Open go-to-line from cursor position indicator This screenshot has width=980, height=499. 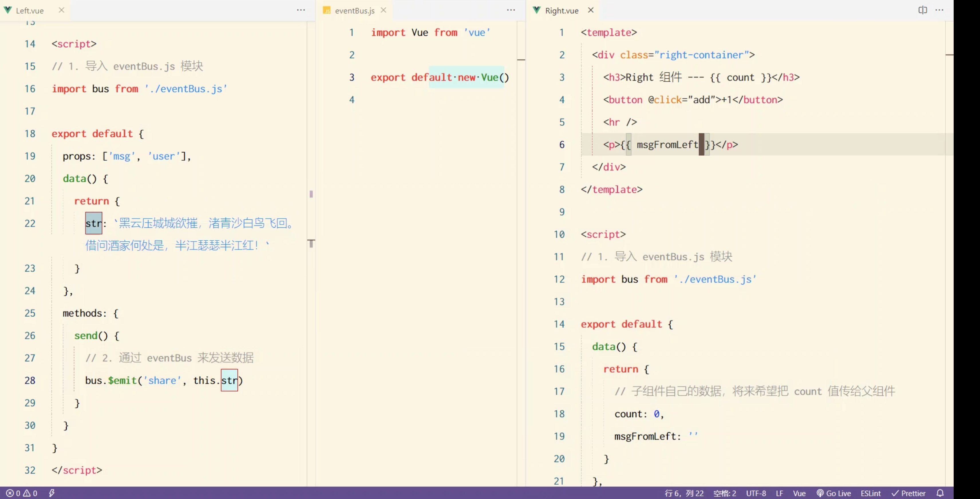(684, 493)
